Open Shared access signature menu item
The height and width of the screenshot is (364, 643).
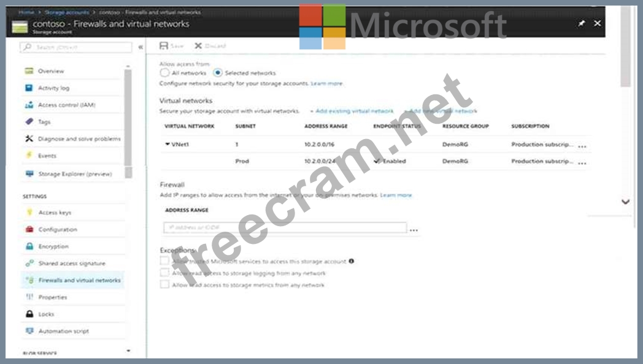pos(73,263)
